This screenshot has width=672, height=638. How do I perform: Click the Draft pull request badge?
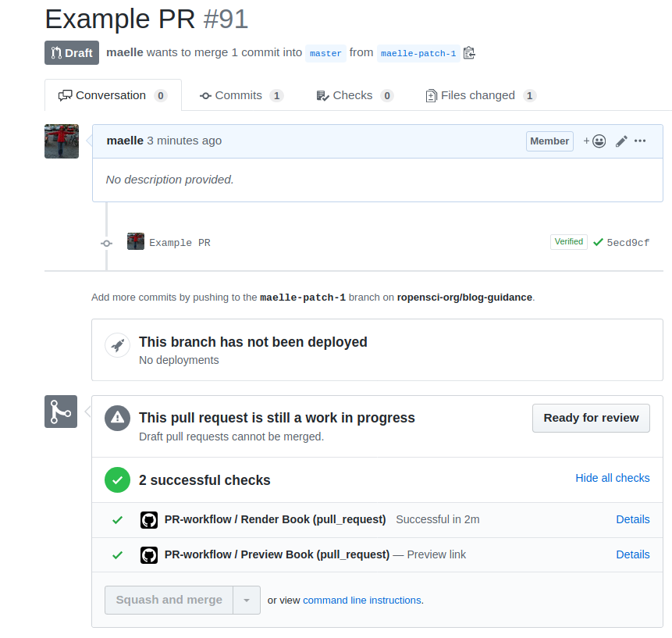(x=71, y=52)
